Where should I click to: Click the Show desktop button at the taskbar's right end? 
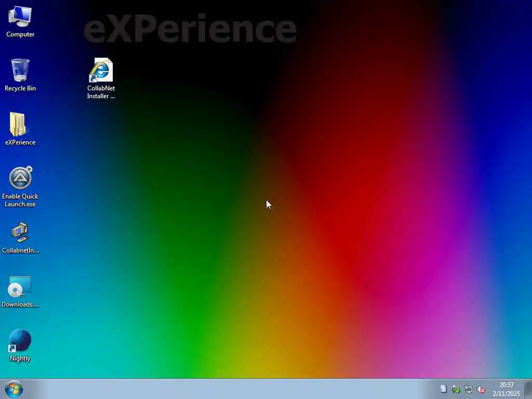[x=528, y=389]
